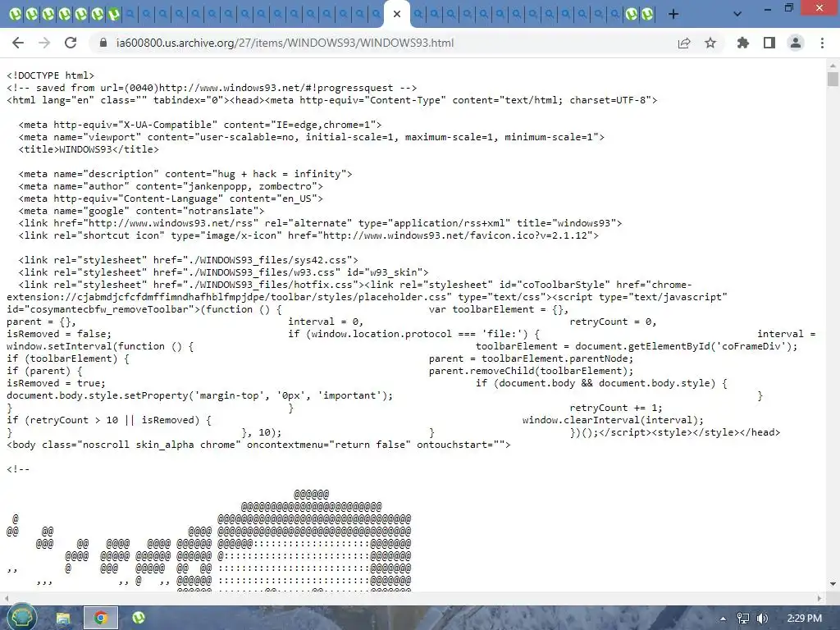840x630 pixels.
Task: Click the archive.org URL in the address bar
Action: (285, 43)
